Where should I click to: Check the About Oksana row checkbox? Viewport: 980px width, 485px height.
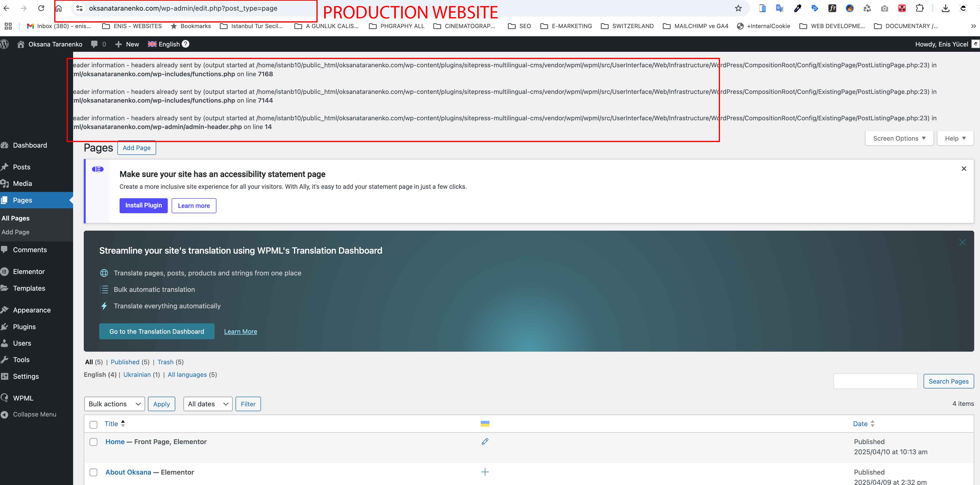93,472
